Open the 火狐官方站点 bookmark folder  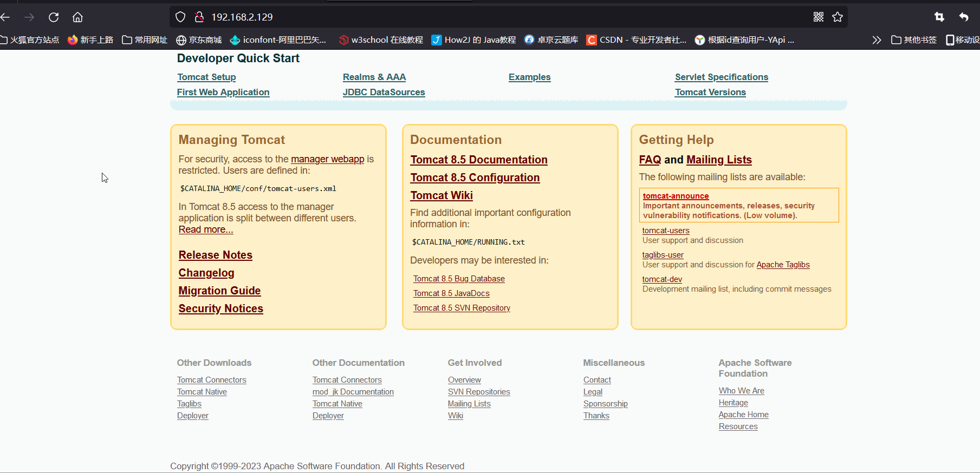click(30, 40)
